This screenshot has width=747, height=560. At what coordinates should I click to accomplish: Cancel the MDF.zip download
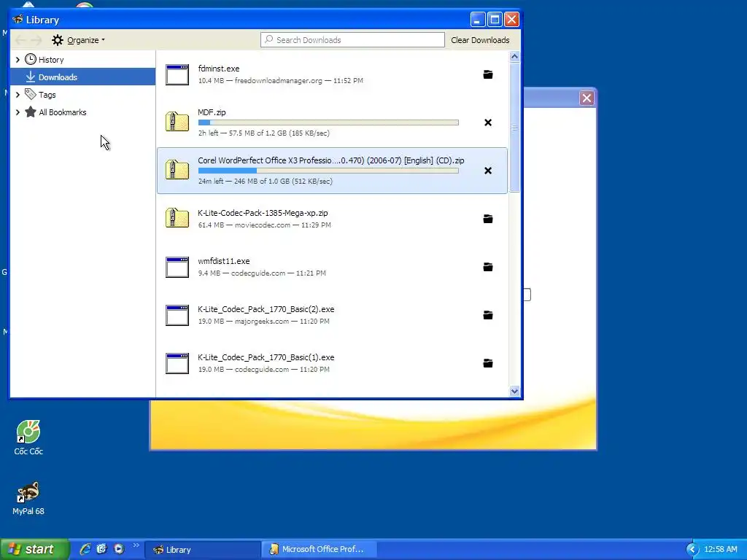pos(488,122)
